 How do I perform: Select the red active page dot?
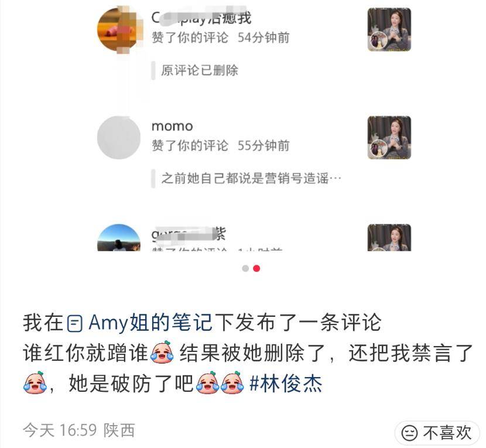(256, 268)
